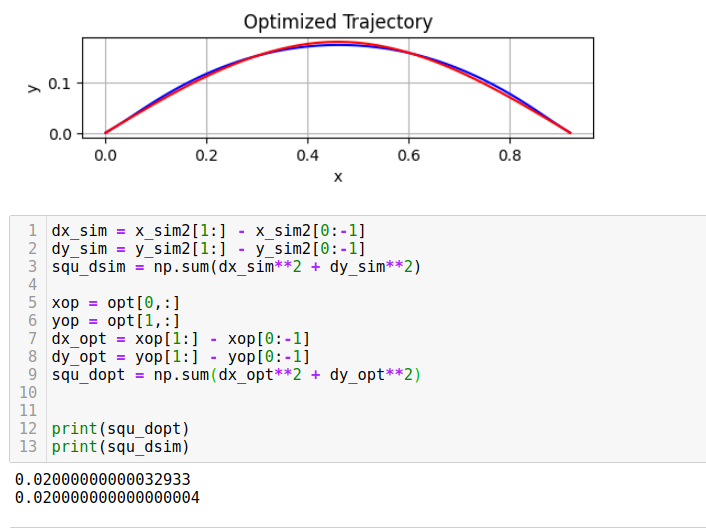Click output value 0.0200000000032933

103,480
